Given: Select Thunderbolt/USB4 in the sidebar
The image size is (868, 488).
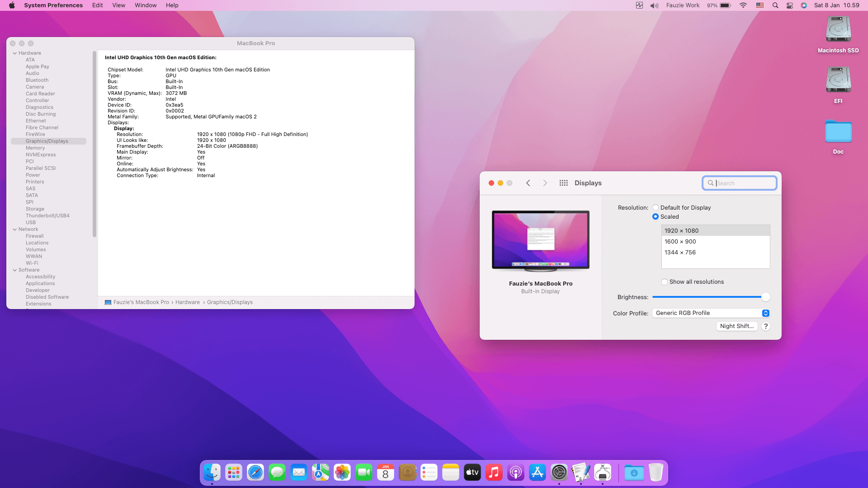Looking at the screenshot, I should (47, 216).
